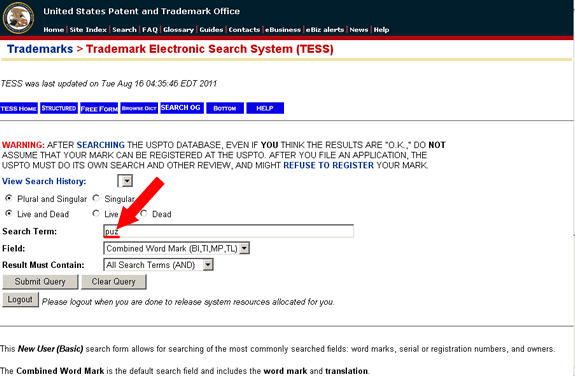Click the USPTO eagle seal logo

(x=18, y=18)
